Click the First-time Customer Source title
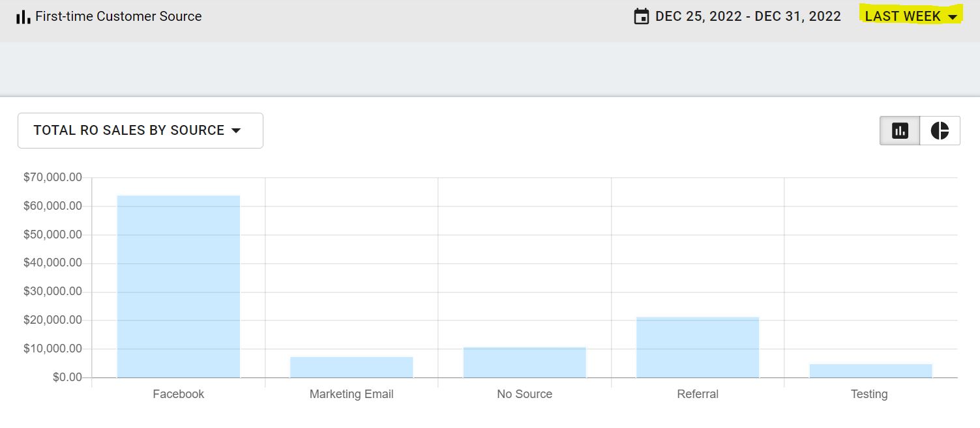The width and height of the screenshot is (980, 428). pyautogui.click(x=118, y=16)
